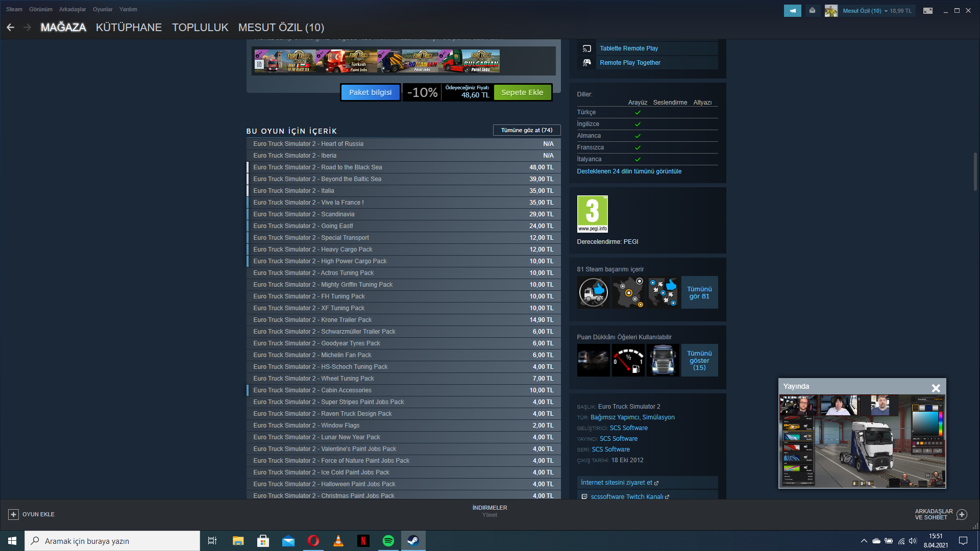Open the Paket bilgisi button
The height and width of the screenshot is (551, 980).
point(370,92)
